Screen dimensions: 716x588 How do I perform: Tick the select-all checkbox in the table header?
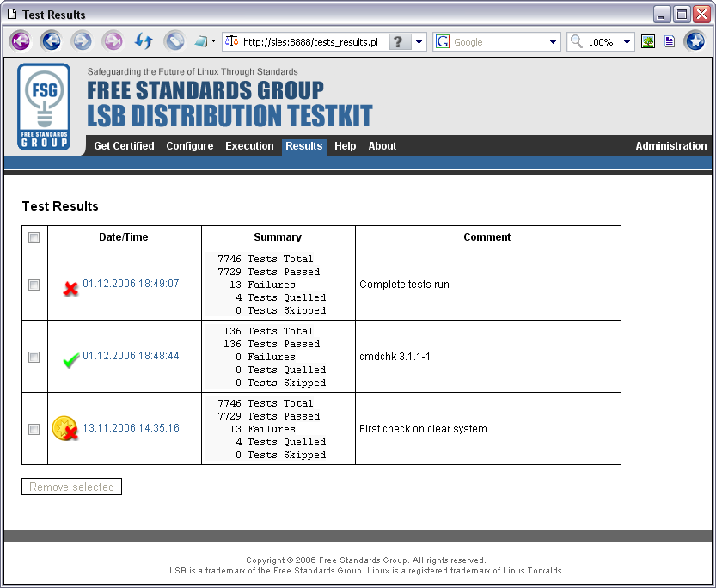(x=34, y=237)
